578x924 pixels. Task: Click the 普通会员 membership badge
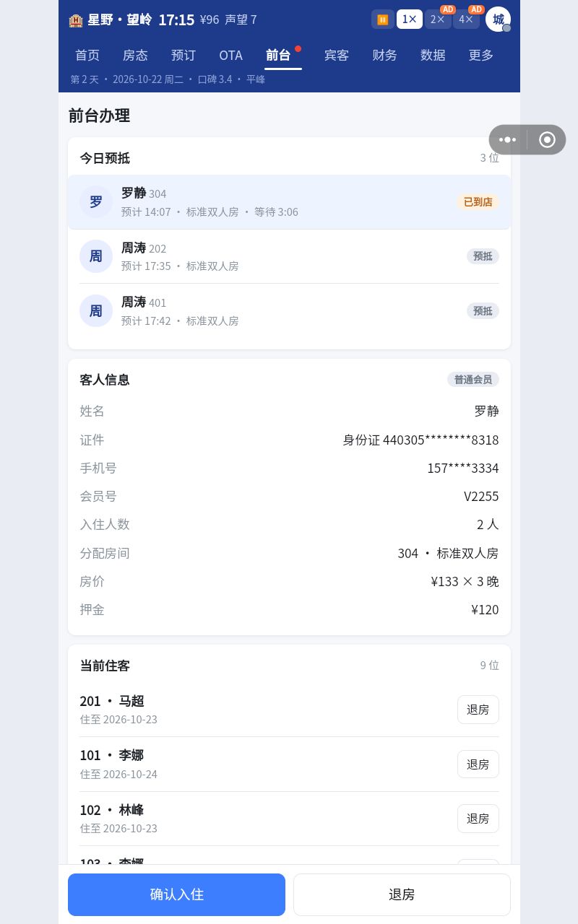pos(473,380)
